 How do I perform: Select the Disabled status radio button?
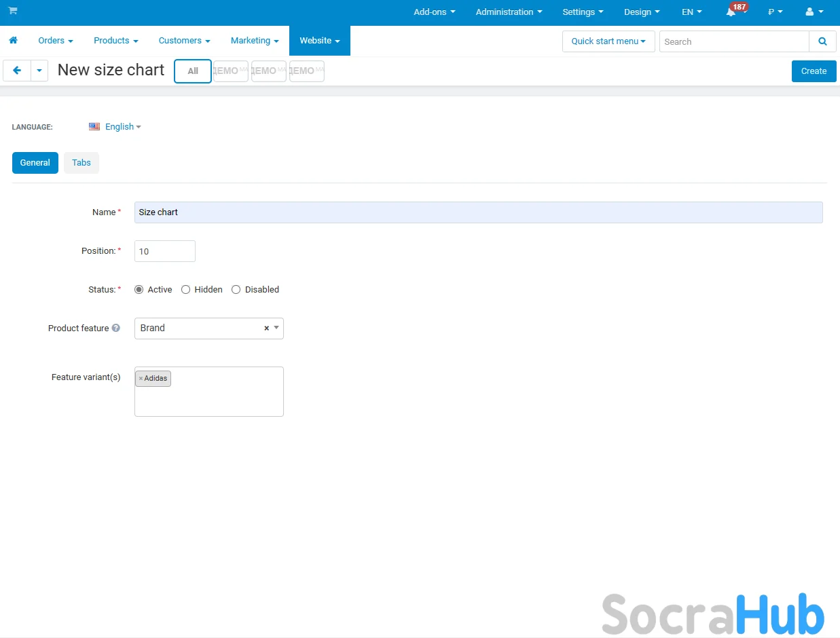pyautogui.click(x=236, y=290)
